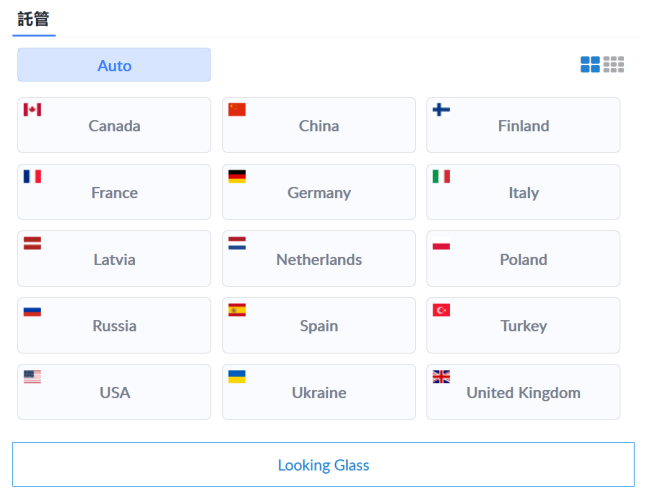Switch to small grid view icon
This screenshot has height=499, width=650.
click(x=614, y=64)
